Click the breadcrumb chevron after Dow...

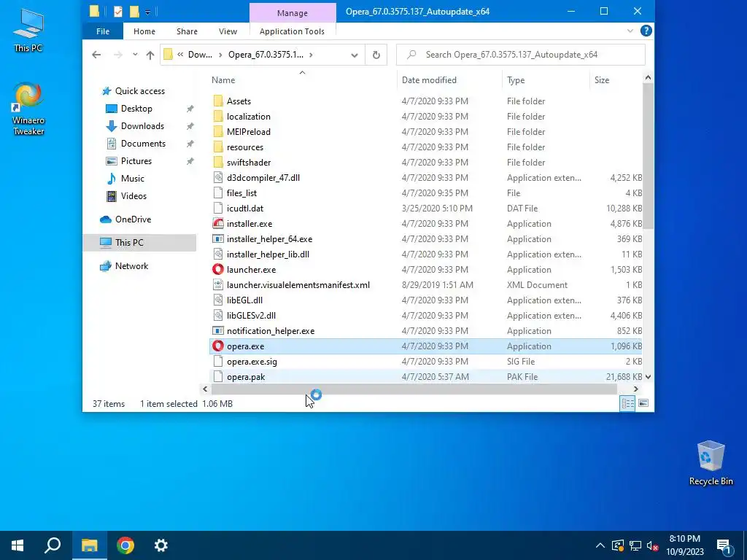click(x=220, y=55)
